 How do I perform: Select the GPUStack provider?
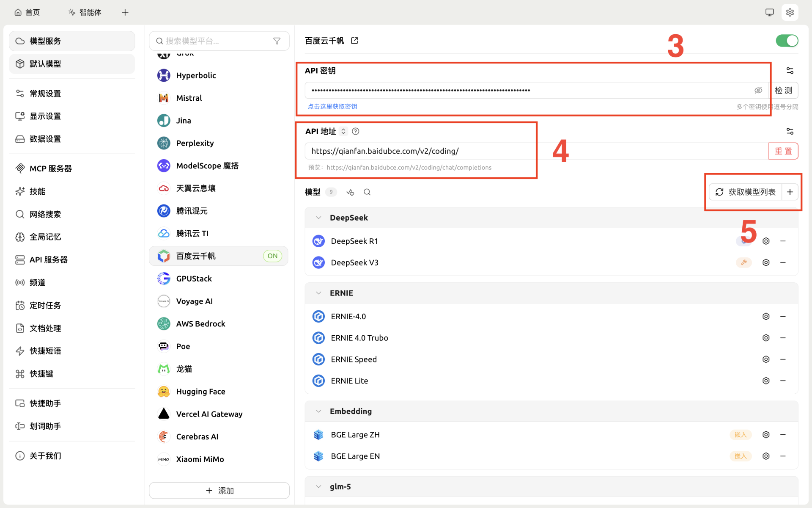pyautogui.click(x=219, y=279)
